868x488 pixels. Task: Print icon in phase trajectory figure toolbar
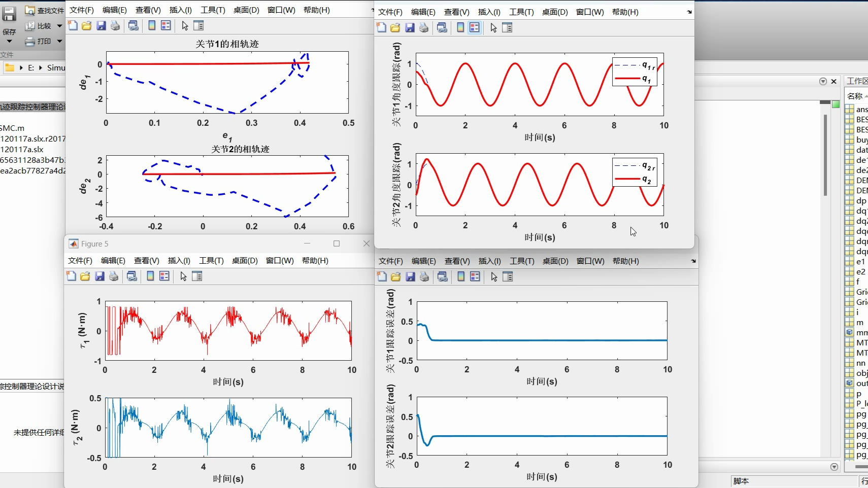click(x=115, y=25)
